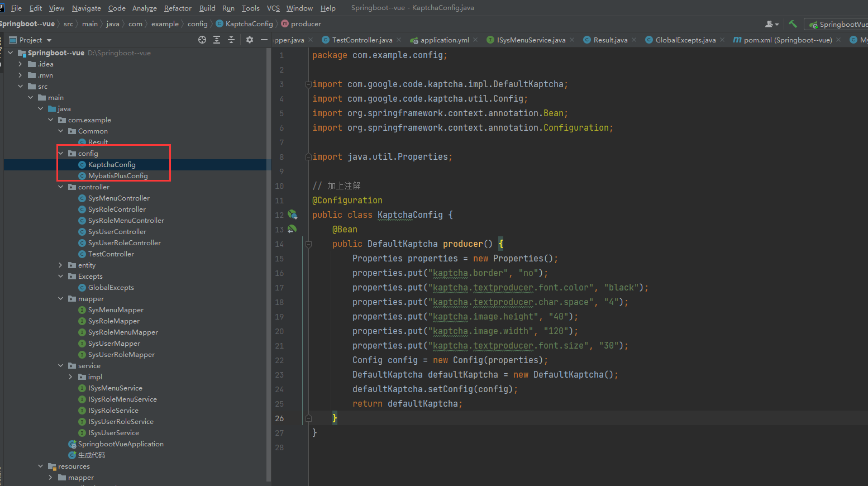
Task: Open the Window menu
Action: click(299, 8)
